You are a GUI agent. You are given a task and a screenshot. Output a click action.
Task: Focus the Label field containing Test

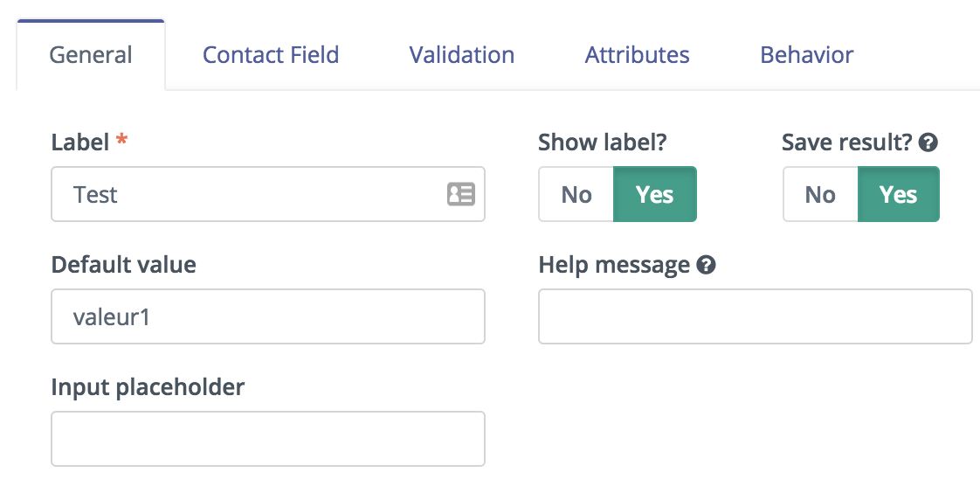tap(268, 194)
